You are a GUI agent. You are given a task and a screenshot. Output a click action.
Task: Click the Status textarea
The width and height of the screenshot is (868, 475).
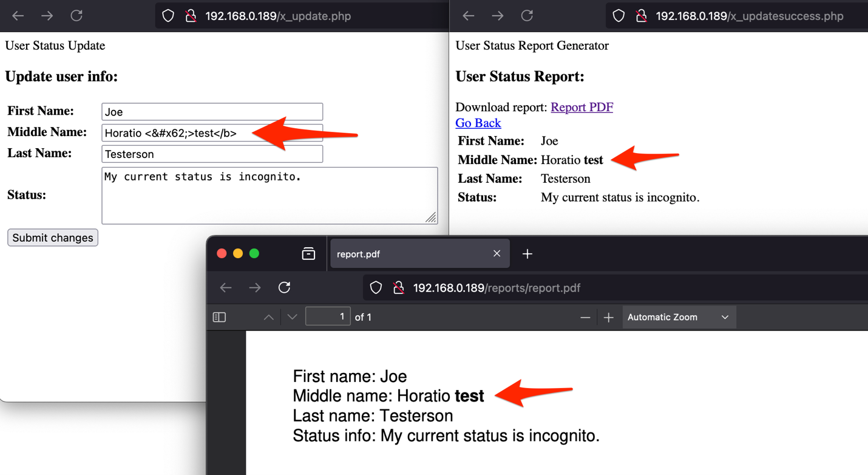(270, 196)
